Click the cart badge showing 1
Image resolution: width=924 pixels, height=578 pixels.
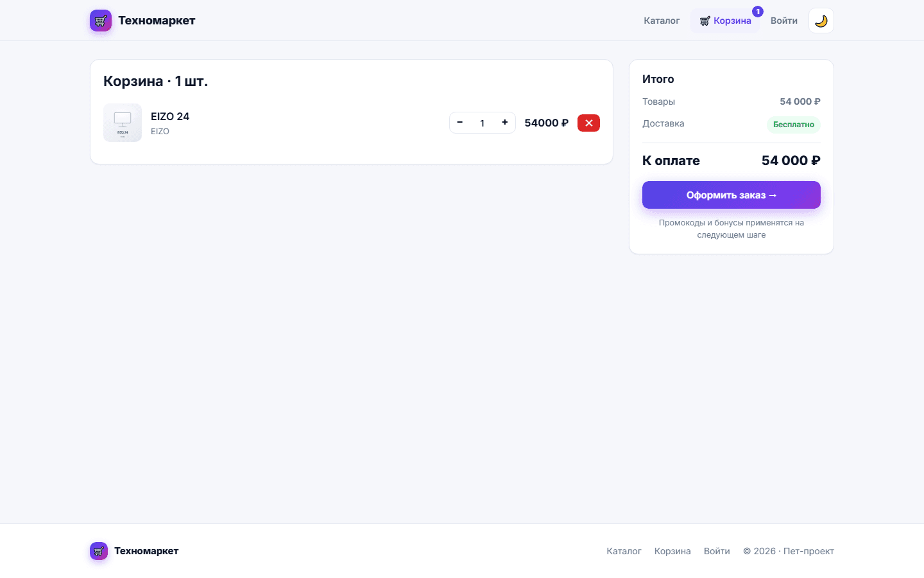point(758,12)
